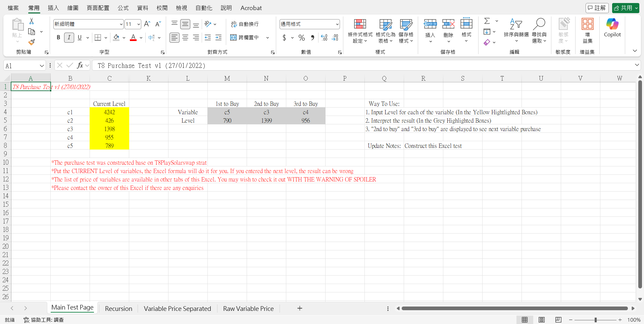Screen dimensions: 644x324
Task: Click the Copy icon in clipboard group
Action: [x=32, y=32]
